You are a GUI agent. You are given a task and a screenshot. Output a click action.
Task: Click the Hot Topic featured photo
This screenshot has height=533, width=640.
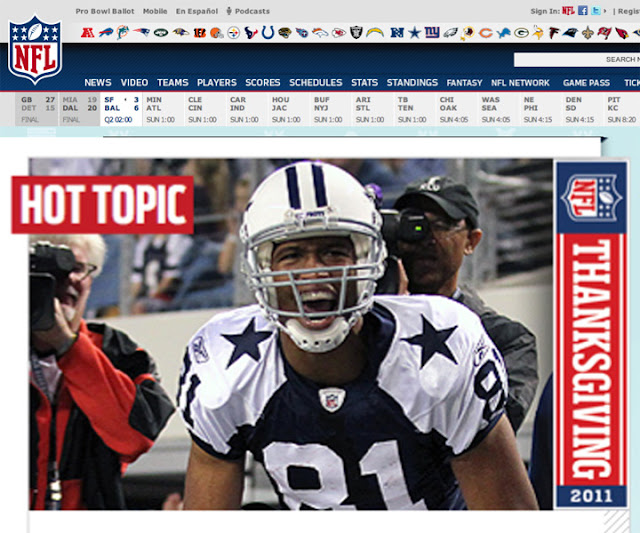click(291, 334)
